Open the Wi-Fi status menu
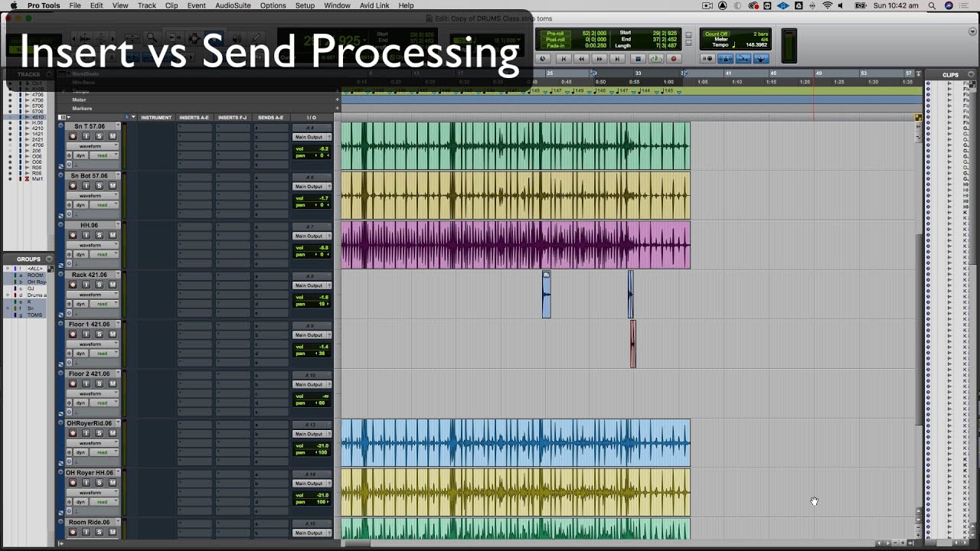Screen dimensions: 980x551 click(x=828, y=5)
